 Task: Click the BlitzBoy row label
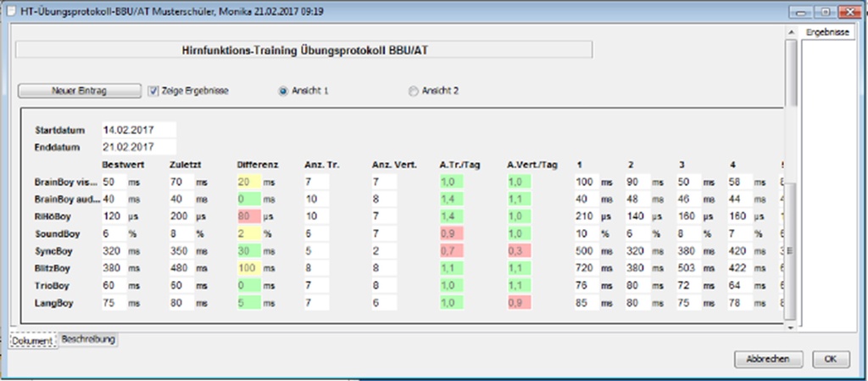[53, 268]
